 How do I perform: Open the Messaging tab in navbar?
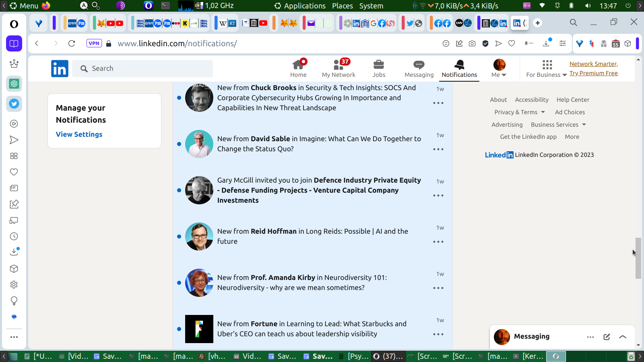tap(419, 68)
